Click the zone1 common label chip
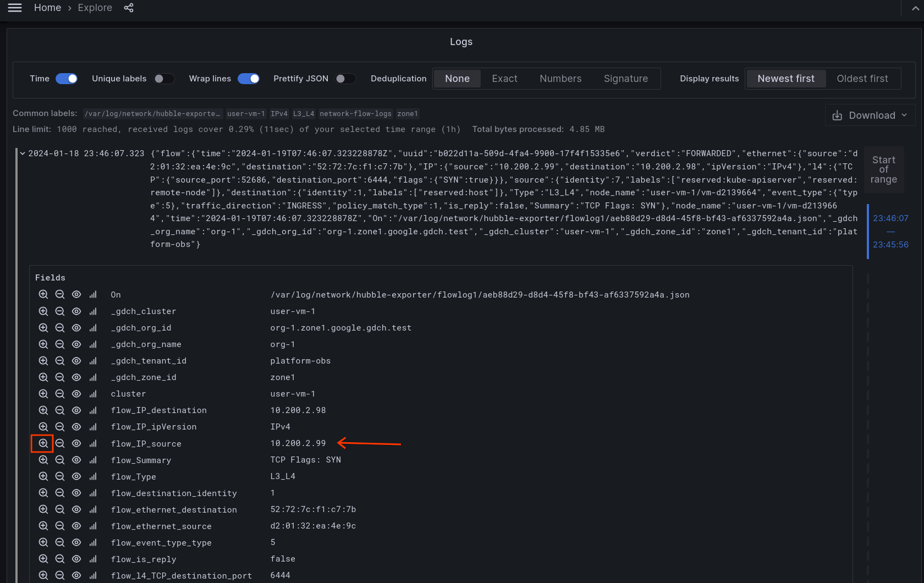The width and height of the screenshot is (924, 583). [x=408, y=113]
